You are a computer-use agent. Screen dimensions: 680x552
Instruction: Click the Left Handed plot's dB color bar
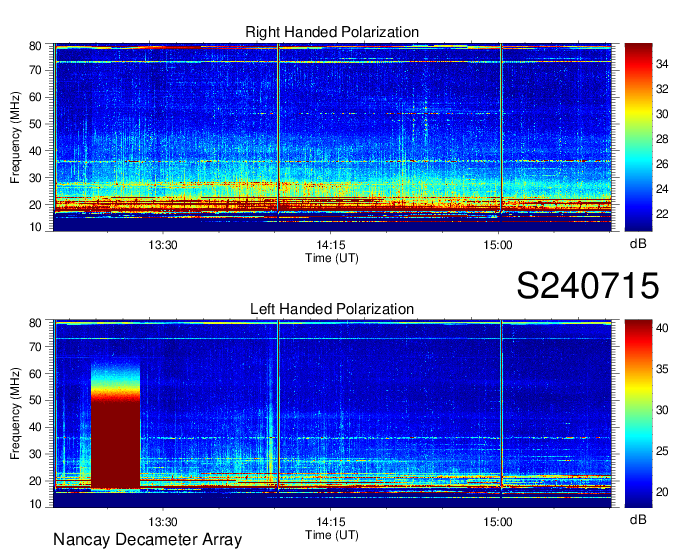coord(638,414)
